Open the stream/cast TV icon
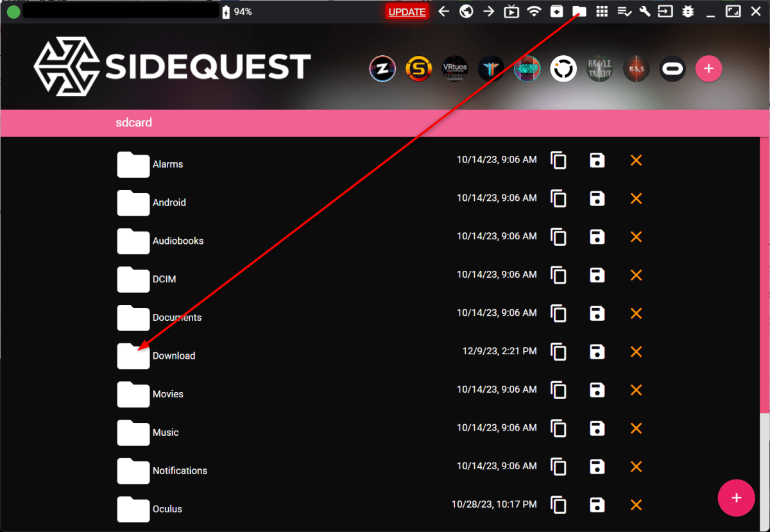The image size is (770, 532). click(x=511, y=12)
